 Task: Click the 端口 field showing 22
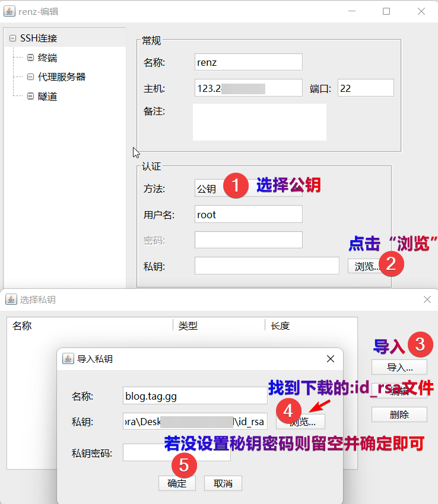coord(366,88)
